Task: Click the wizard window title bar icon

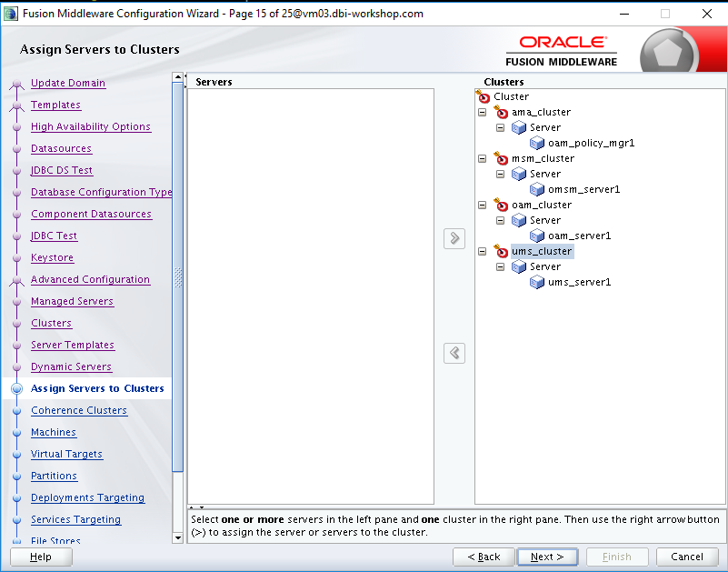Action: point(10,14)
